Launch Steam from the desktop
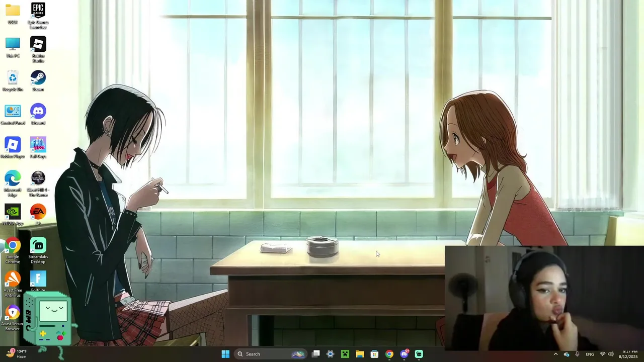The width and height of the screenshot is (644, 362). [38, 80]
